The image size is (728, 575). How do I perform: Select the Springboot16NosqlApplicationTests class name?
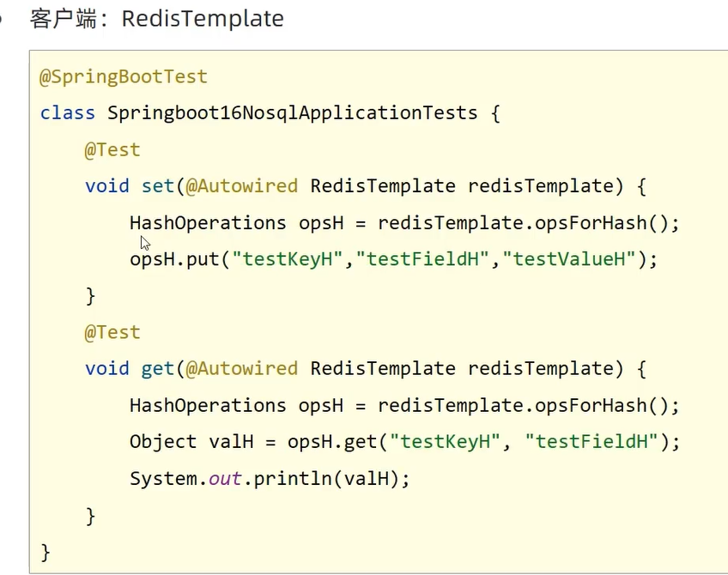coord(292,112)
